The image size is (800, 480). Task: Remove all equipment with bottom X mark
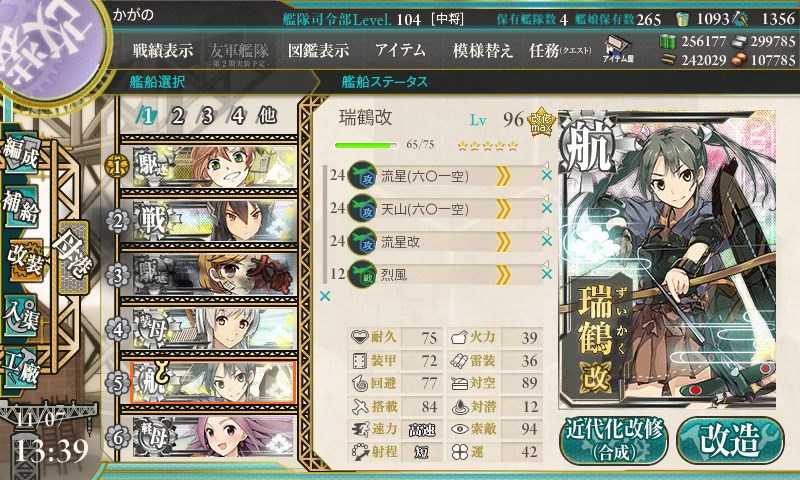pyautogui.click(x=324, y=296)
